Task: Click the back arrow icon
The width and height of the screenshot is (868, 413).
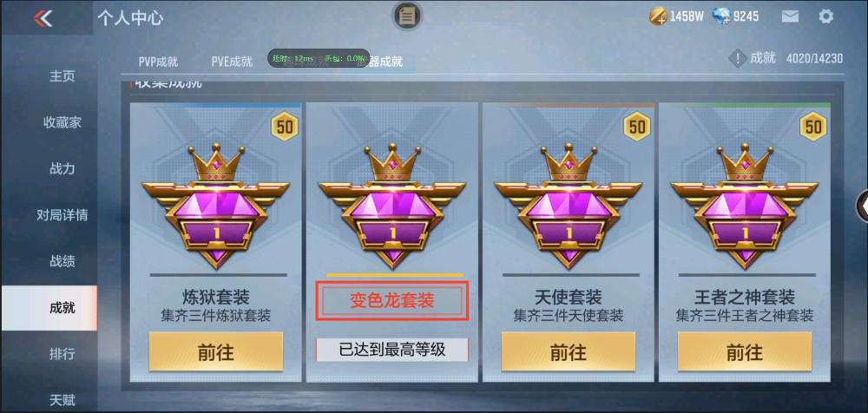Action: (43, 17)
